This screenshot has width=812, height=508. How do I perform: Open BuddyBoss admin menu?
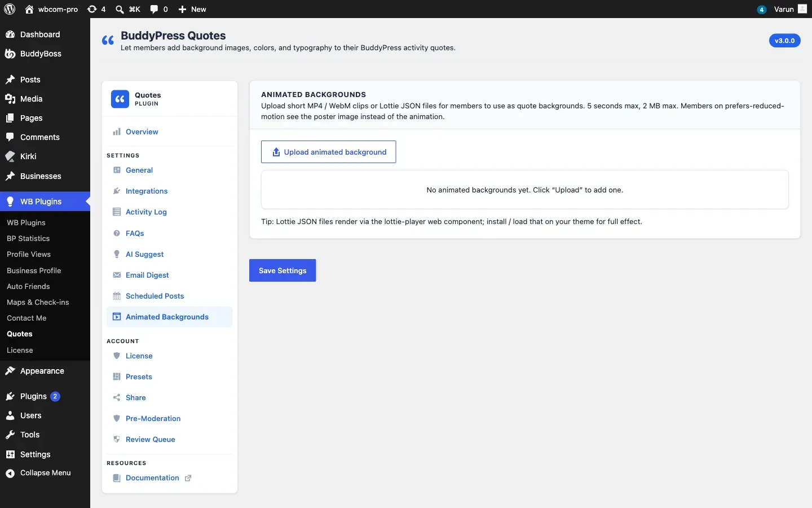(x=45, y=54)
